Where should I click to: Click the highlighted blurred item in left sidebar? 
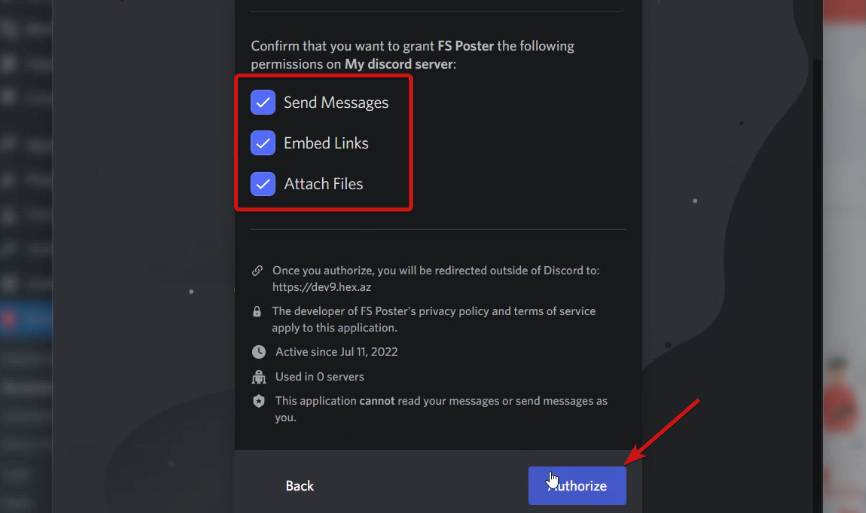pyautogui.click(x=26, y=319)
